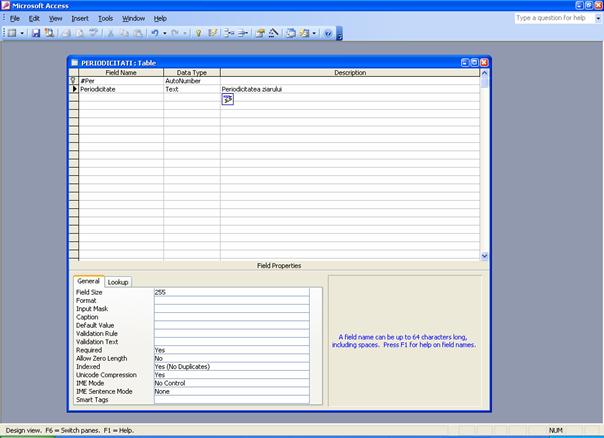Image resolution: width=604 pixels, height=438 pixels.
Task: Click the Field Size property box
Action: [x=231, y=292]
